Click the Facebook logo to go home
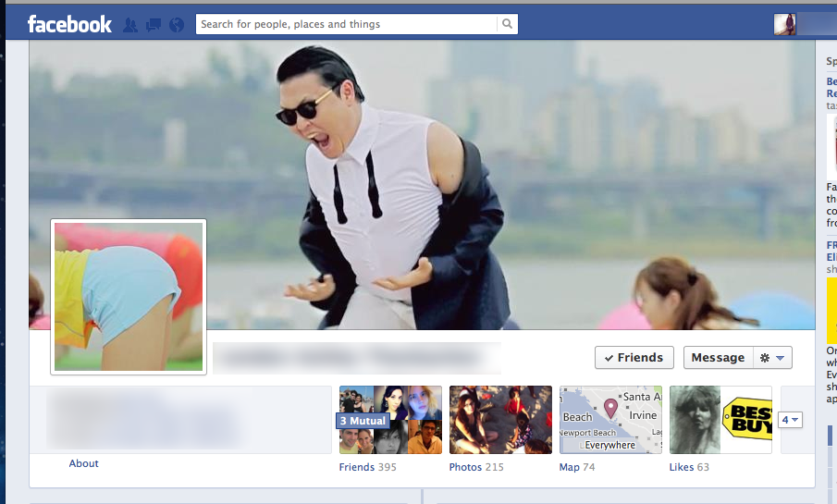 tap(69, 24)
